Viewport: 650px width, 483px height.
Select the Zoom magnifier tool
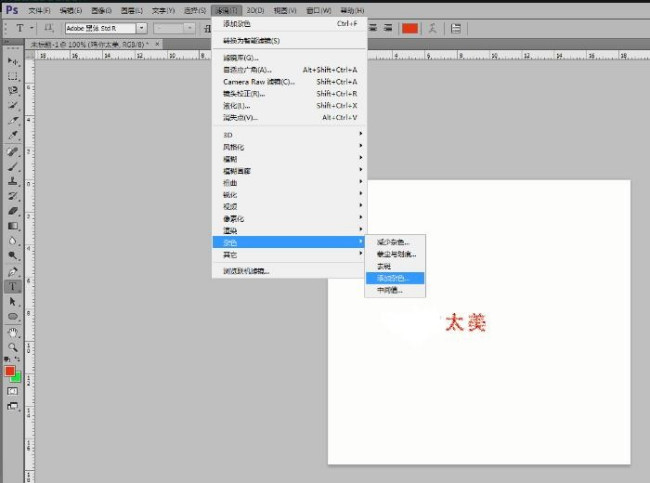pos(13,346)
